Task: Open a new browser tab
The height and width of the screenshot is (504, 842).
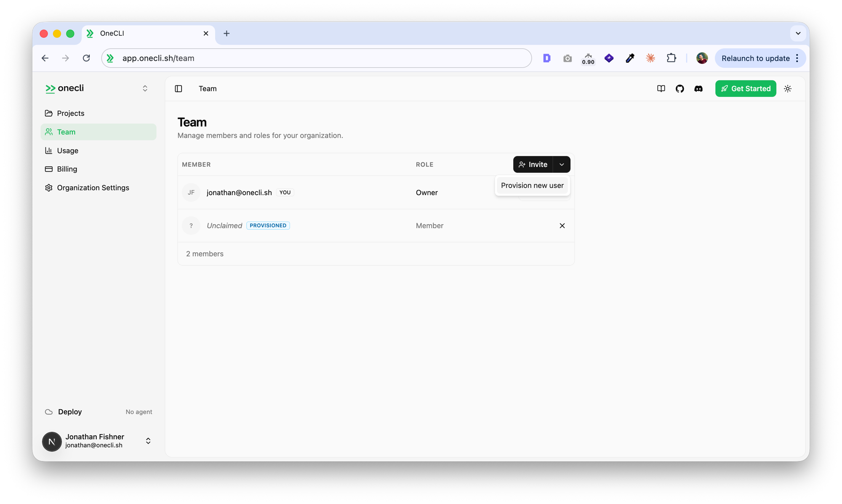Action: point(226,33)
